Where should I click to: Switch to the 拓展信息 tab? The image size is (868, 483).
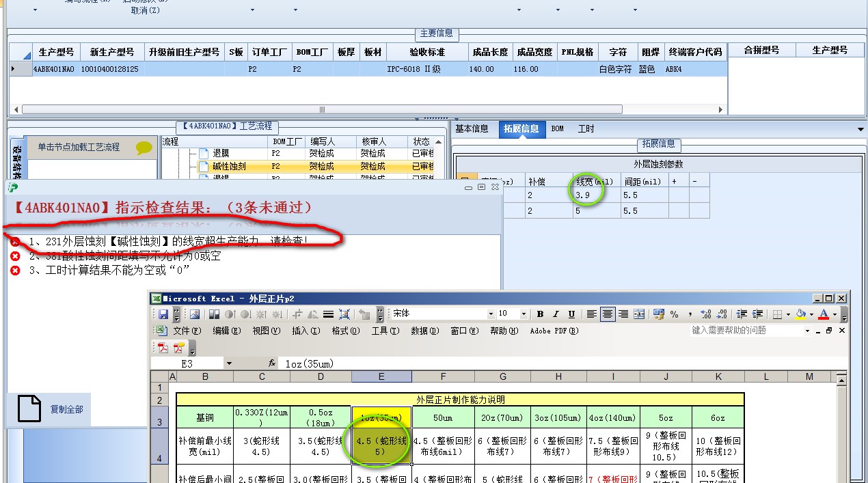pyautogui.click(x=521, y=128)
